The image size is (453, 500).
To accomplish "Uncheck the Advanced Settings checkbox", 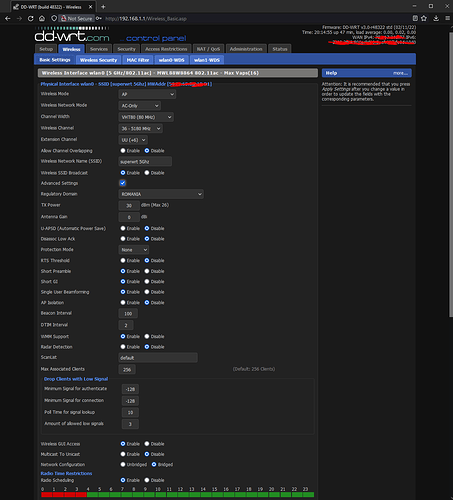I will pyautogui.click(x=123, y=183).
